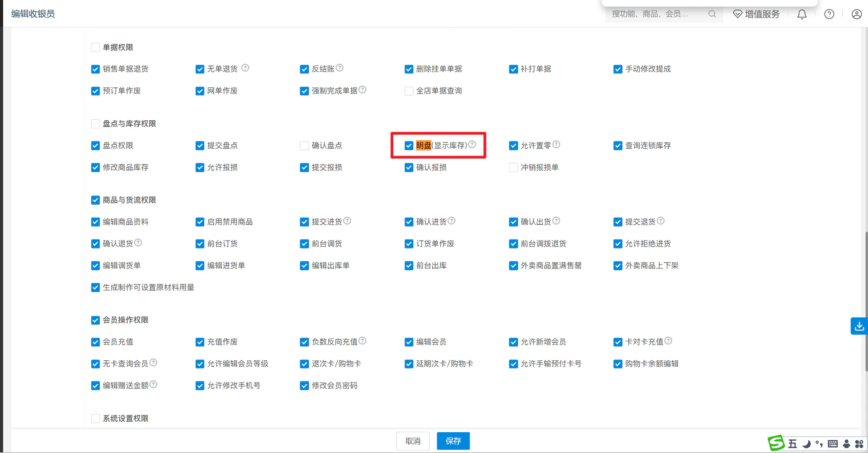Viewport: 868px width, 453px height.
Task: Click help icon next to 明盘(显示库存)
Action: [x=472, y=145]
